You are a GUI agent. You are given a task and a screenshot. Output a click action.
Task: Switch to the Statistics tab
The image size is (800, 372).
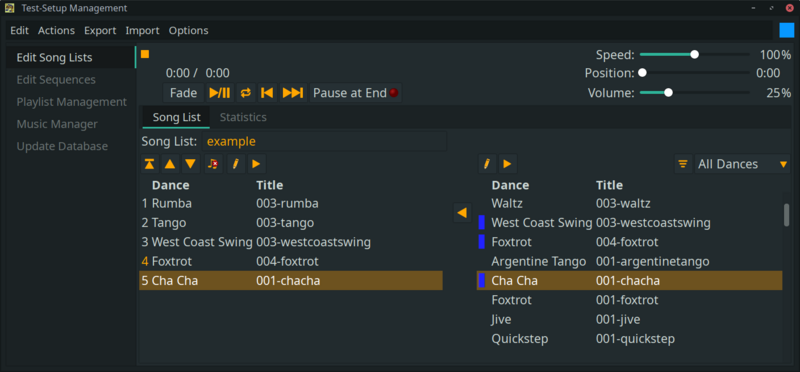[243, 117]
